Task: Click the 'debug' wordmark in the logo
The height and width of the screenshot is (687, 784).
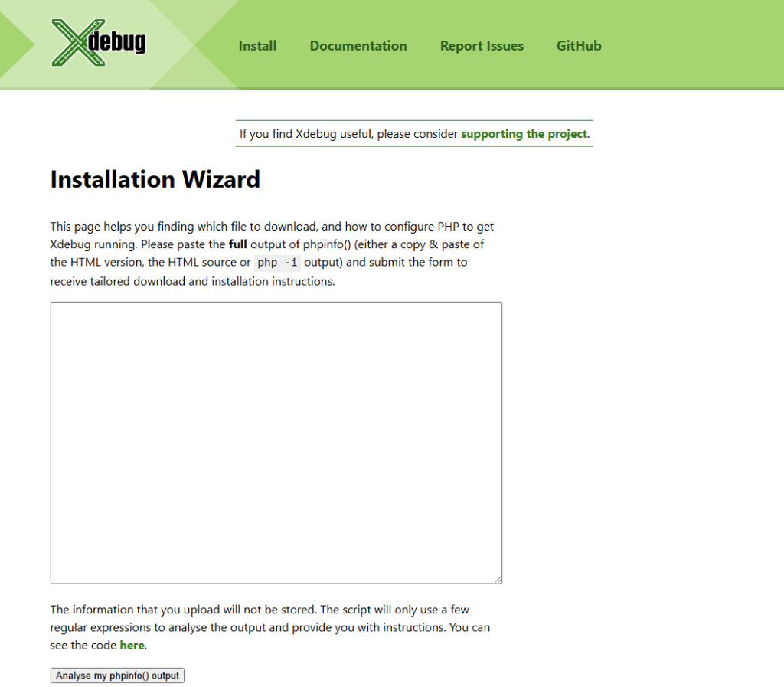Action: (116, 41)
